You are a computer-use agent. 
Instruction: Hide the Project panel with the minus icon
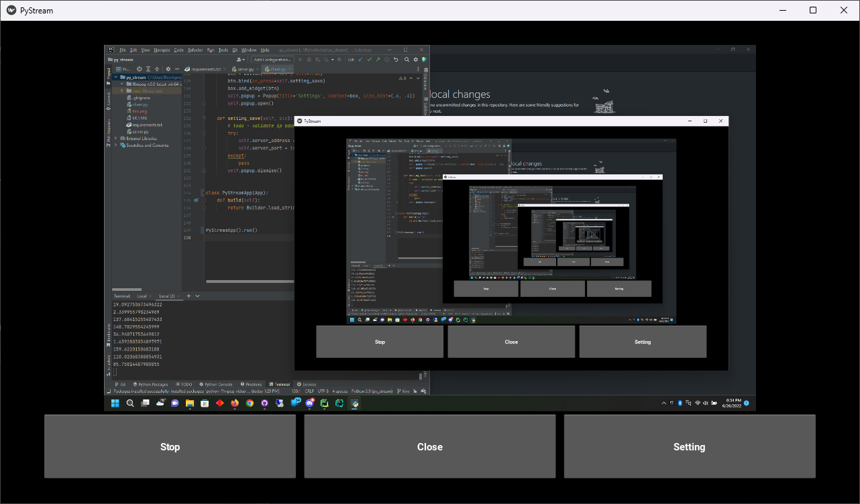pos(177,69)
